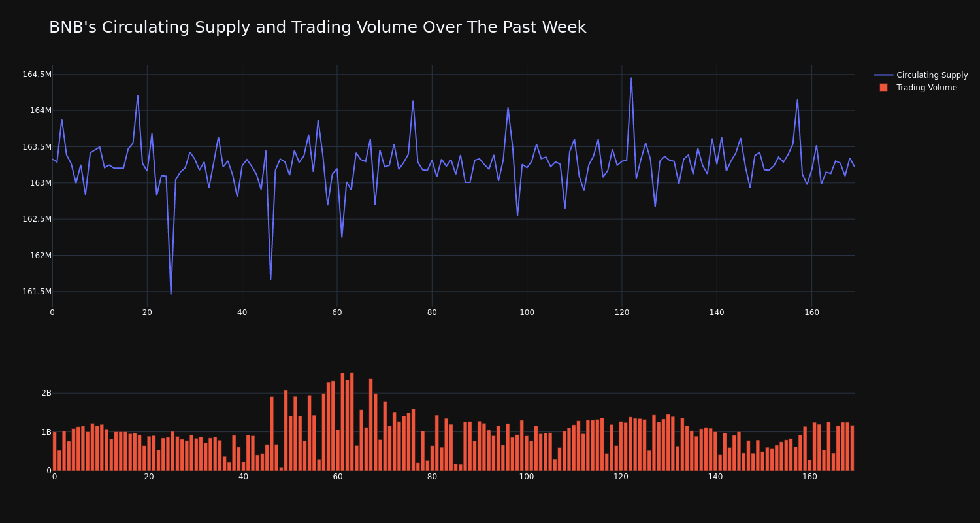Click the 140 tick on the upper x-axis
This screenshot has width=980, height=523.
click(717, 312)
